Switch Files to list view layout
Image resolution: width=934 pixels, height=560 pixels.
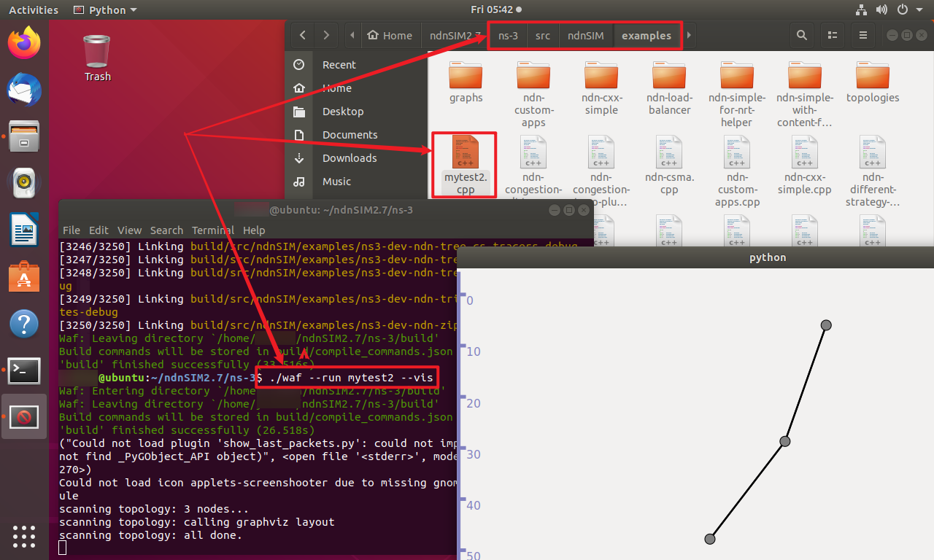click(832, 35)
